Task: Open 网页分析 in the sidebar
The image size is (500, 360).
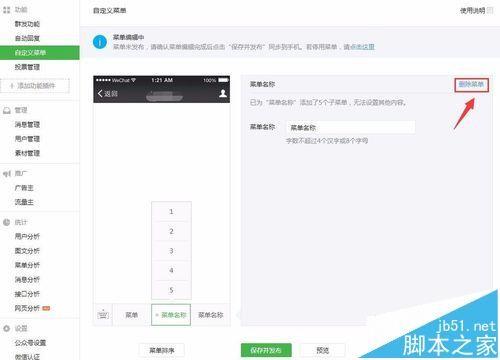Action: tap(27, 308)
